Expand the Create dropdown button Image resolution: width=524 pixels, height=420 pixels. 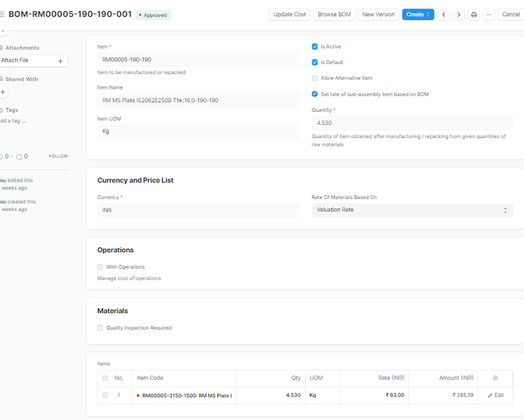pyautogui.click(x=418, y=15)
